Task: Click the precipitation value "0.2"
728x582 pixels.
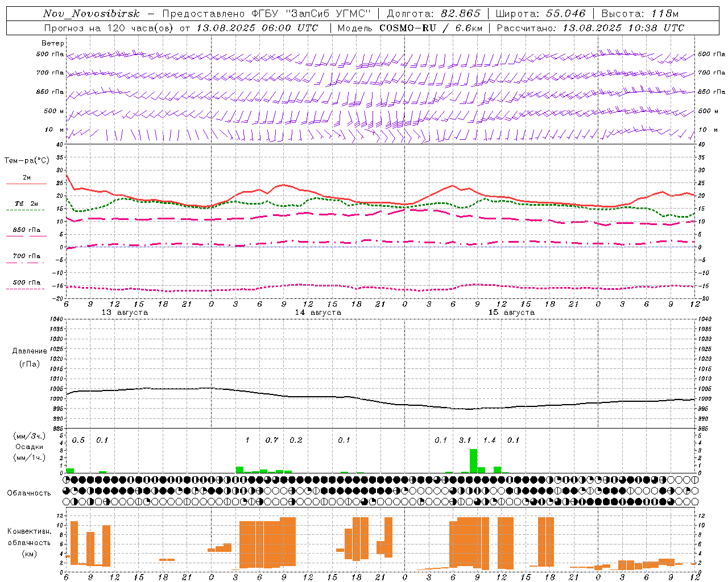Action: tap(296, 440)
